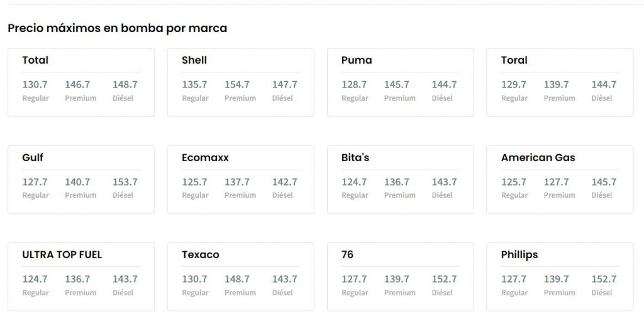
Task: Click Shell's Premium price 154.7
Action: point(237,84)
